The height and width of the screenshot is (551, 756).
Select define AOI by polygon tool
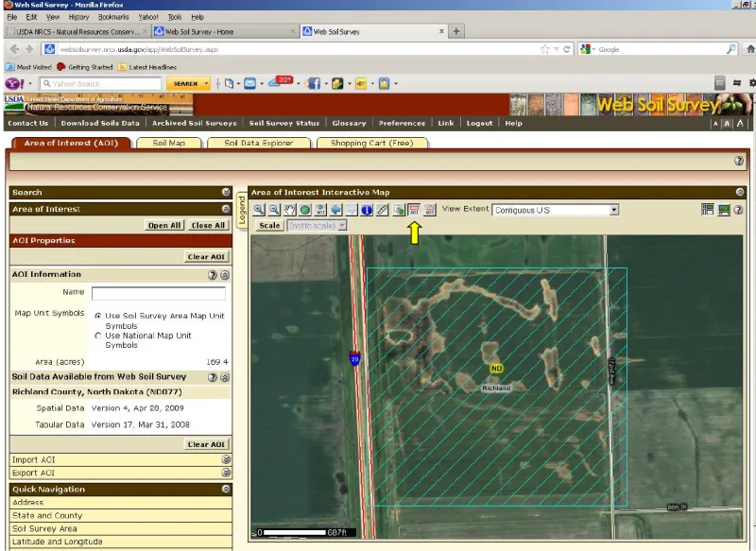[x=429, y=210]
